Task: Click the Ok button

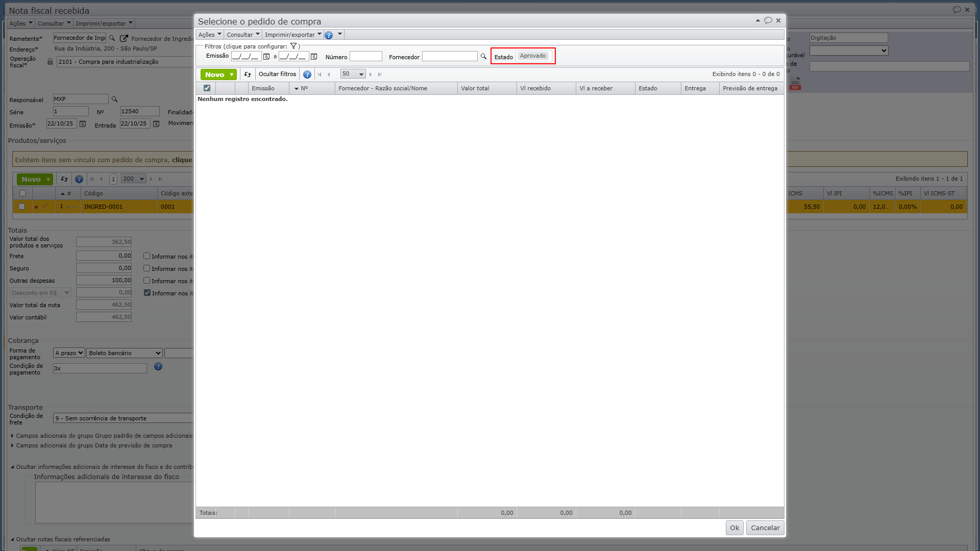Action: (734, 528)
